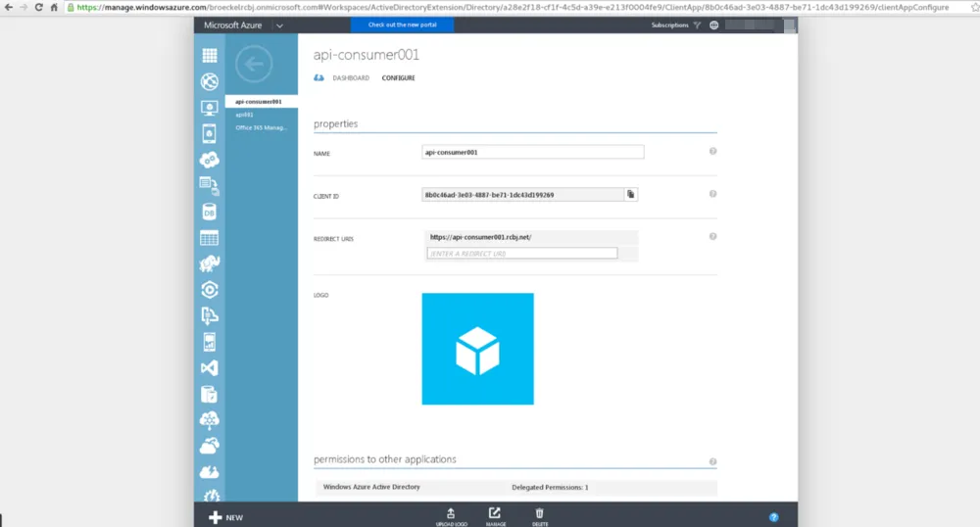Open the All Items grid icon in sidebar

tap(210, 56)
